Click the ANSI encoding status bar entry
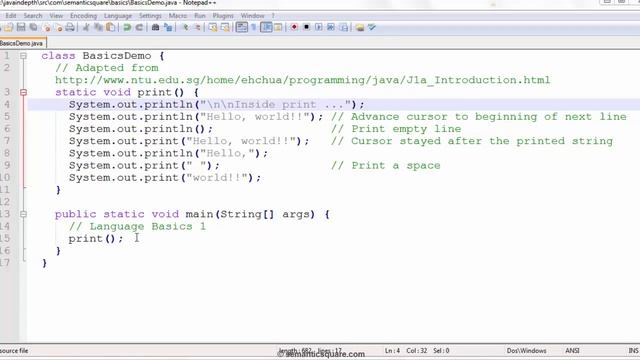 pyautogui.click(x=572, y=351)
